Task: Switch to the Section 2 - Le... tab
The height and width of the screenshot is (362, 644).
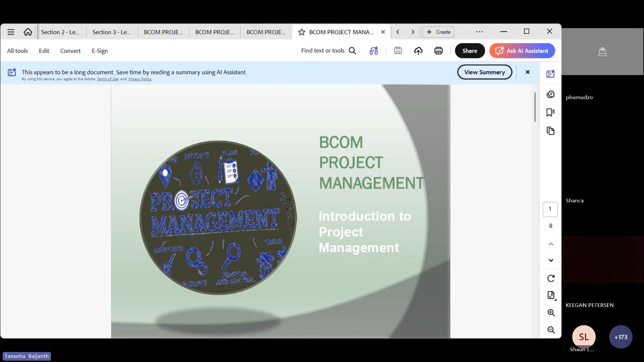Action: pos(60,32)
